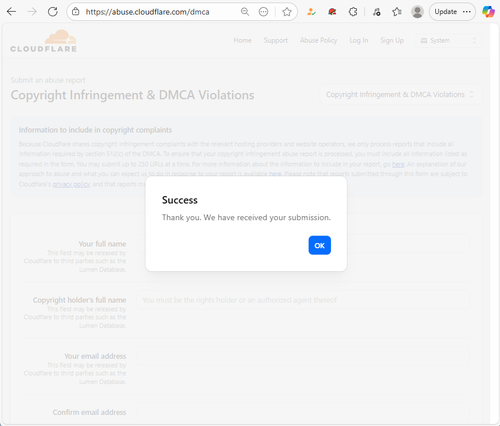Open the Copilot icon in toolbar

pos(488,12)
